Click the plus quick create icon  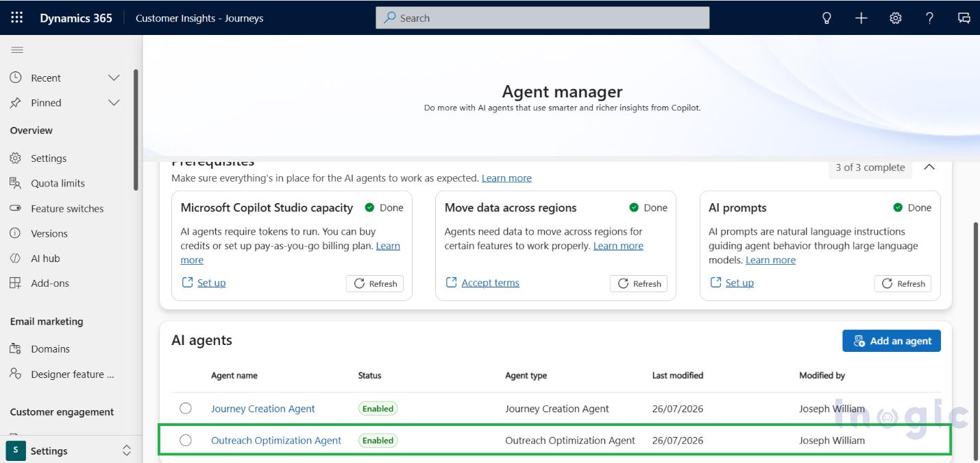click(x=861, y=19)
